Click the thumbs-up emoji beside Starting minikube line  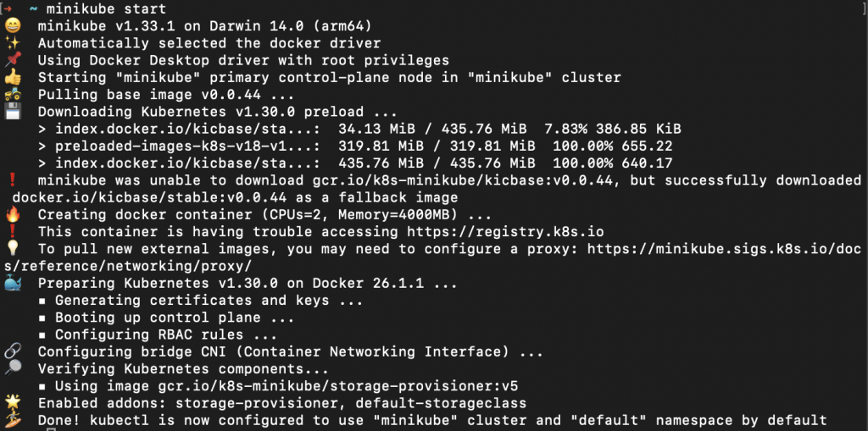point(12,77)
